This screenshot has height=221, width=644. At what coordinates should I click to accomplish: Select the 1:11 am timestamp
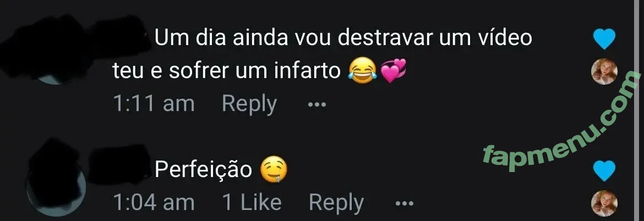153,103
